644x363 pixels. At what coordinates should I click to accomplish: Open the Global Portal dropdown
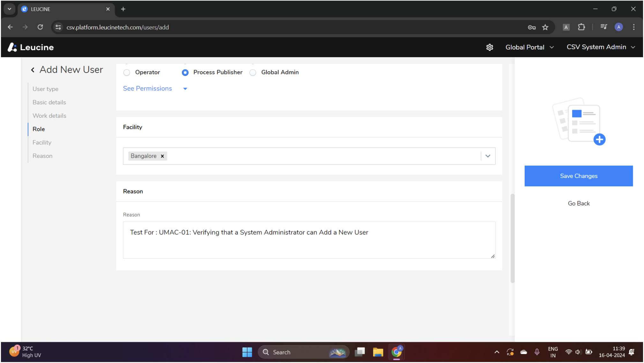click(x=529, y=47)
